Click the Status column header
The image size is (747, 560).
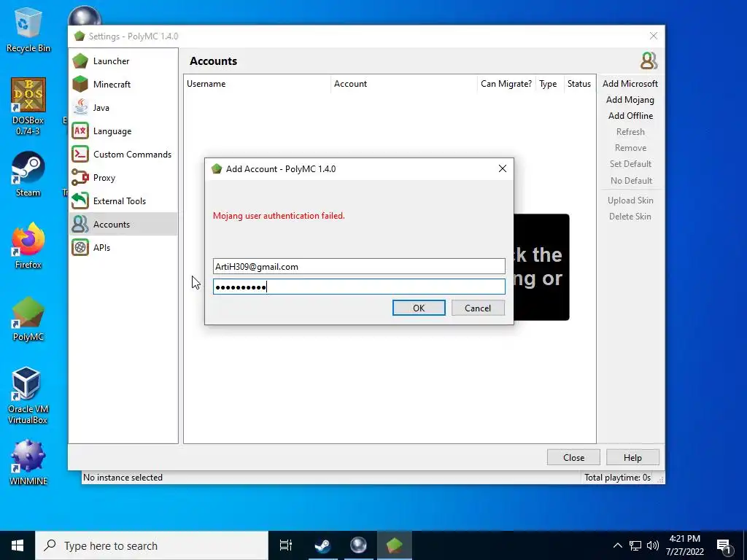(579, 84)
